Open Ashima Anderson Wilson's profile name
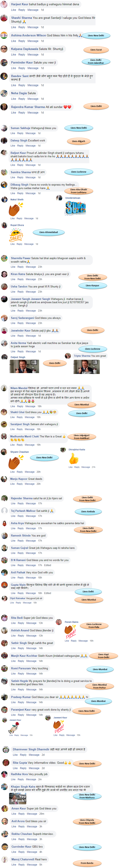This screenshot has height=868, width=119. point(28,35)
